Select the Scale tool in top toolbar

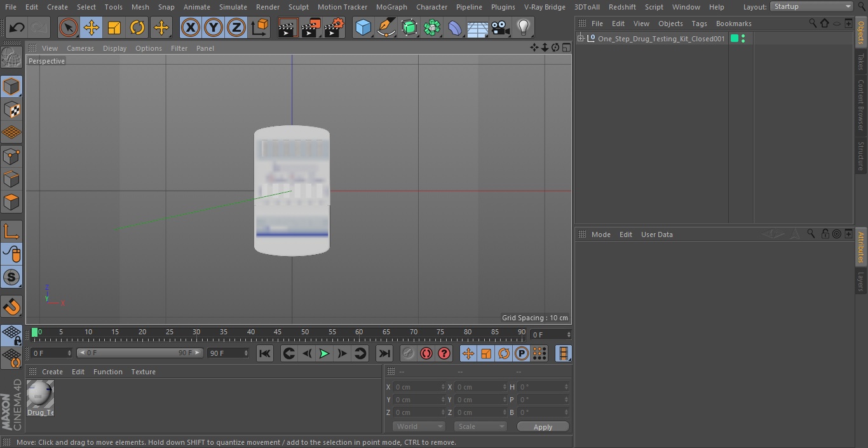click(114, 27)
